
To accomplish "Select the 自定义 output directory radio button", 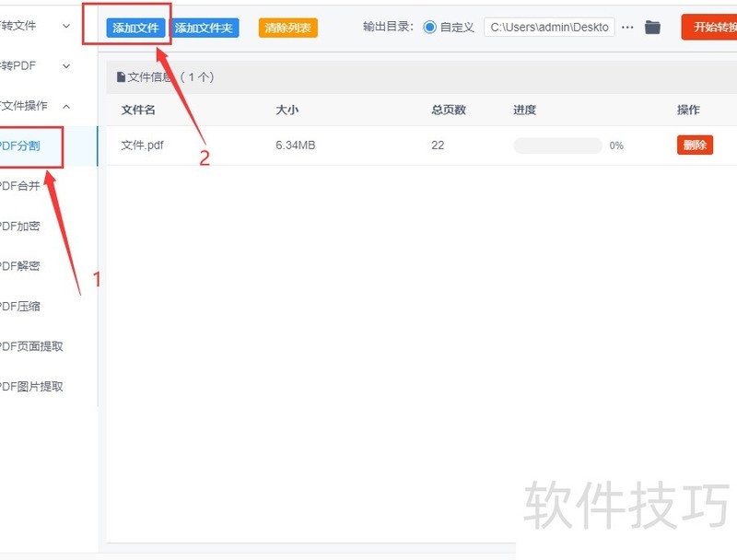I will tap(430, 28).
